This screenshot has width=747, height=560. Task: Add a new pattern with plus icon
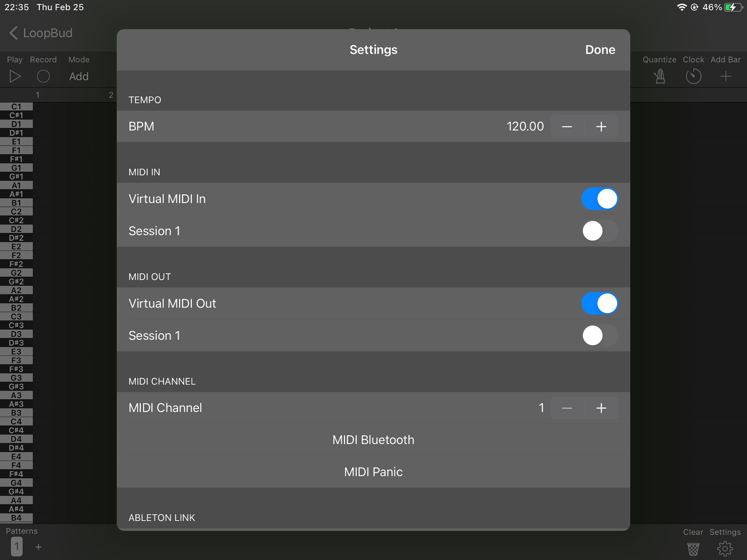[x=39, y=547]
